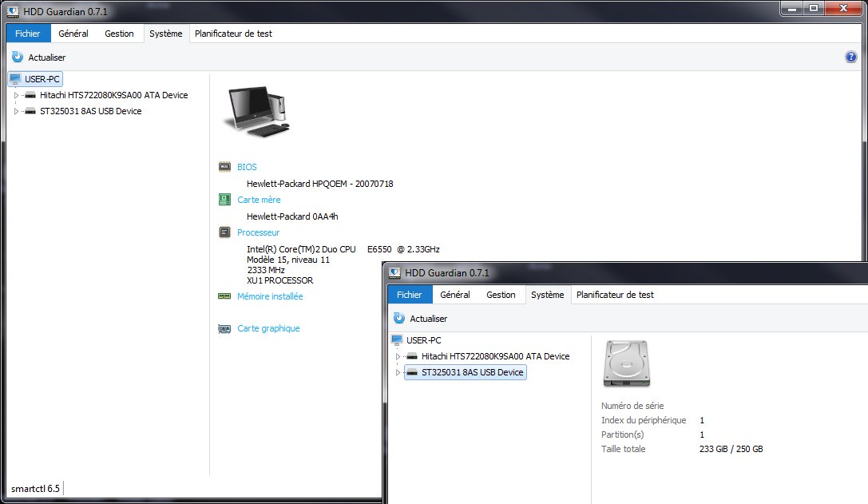The width and height of the screenshot is (868, 504).
Task: Click the value 233 GiB / 250 GB
Action: pyautogui.click(x=731, y=449)
